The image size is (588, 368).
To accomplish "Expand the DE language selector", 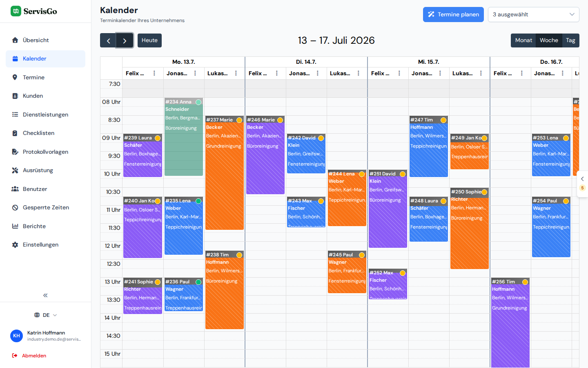I will [x=45, y=315].
